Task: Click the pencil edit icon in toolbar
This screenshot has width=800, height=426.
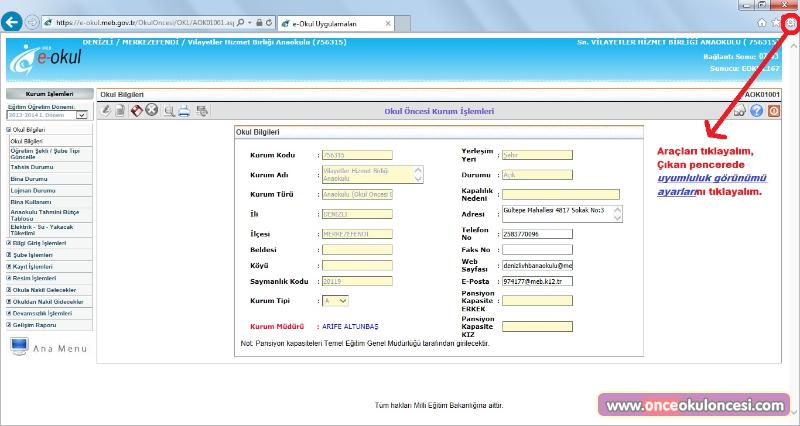Action: (107, 111)
